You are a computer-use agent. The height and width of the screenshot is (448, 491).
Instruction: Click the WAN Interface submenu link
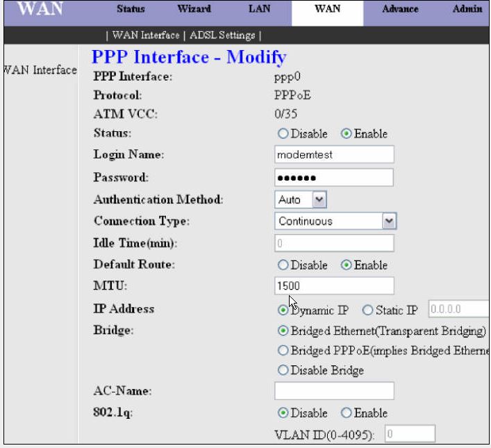click(x=145, y=35)
